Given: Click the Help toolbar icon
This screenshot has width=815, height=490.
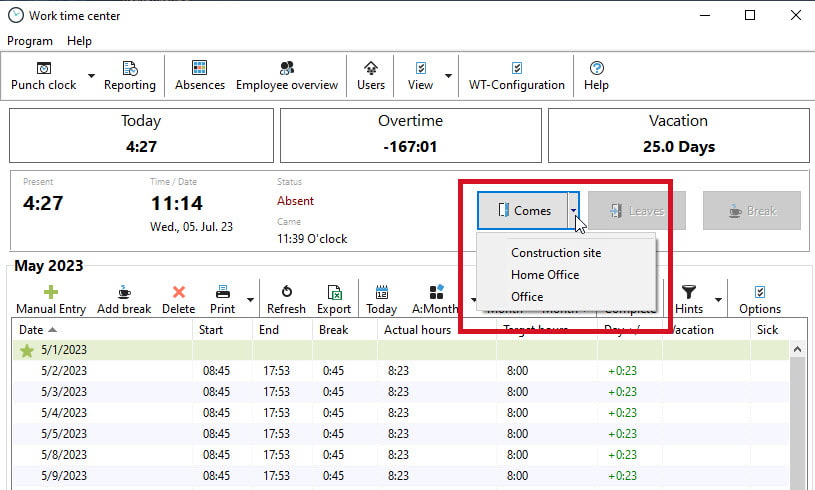Looking at the screenshot, I should [x=596, y=76].
